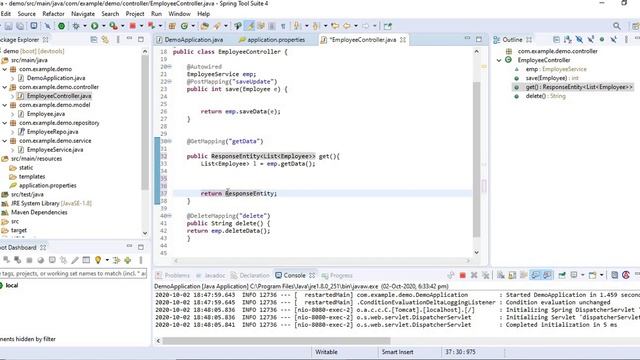Open the Navigate menu
This screenshot has height=360, width=640.
83,14
